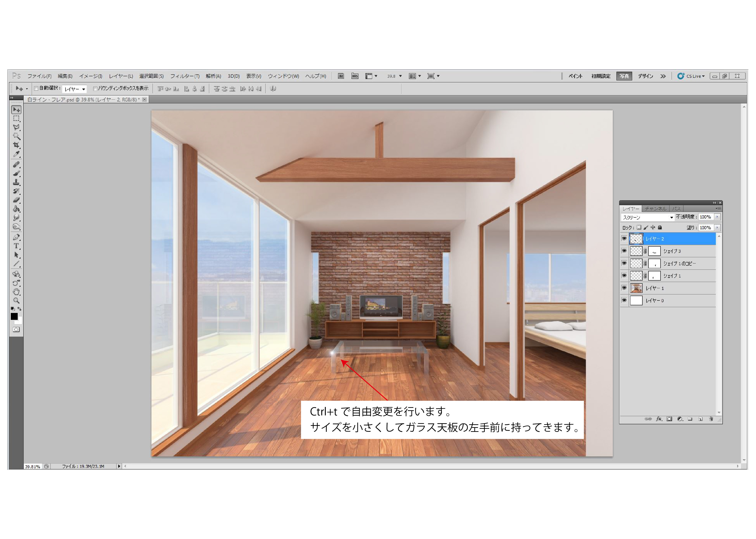Open the auto-select レイヤー dropdown
The height and width of the screenshot is (539, 756).
[x=75, y=89]
